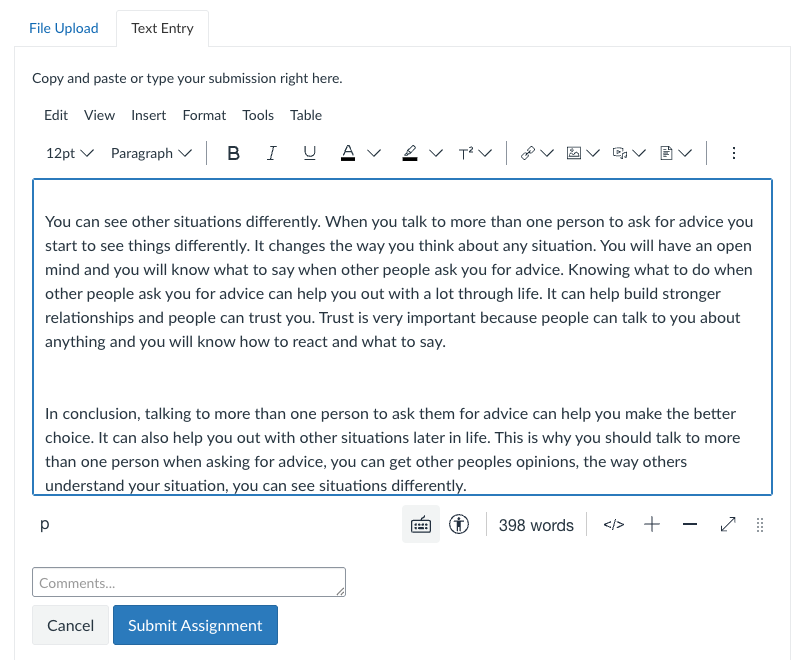Click the 398 words count button
The width and height of the screenshot is (810, 660).
536,525
